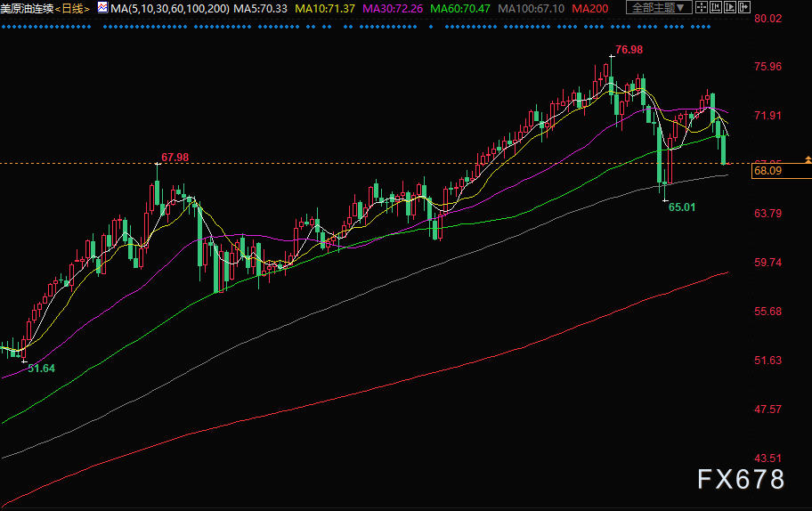Click the chart playback icon
812x511 pixels.
730,7
